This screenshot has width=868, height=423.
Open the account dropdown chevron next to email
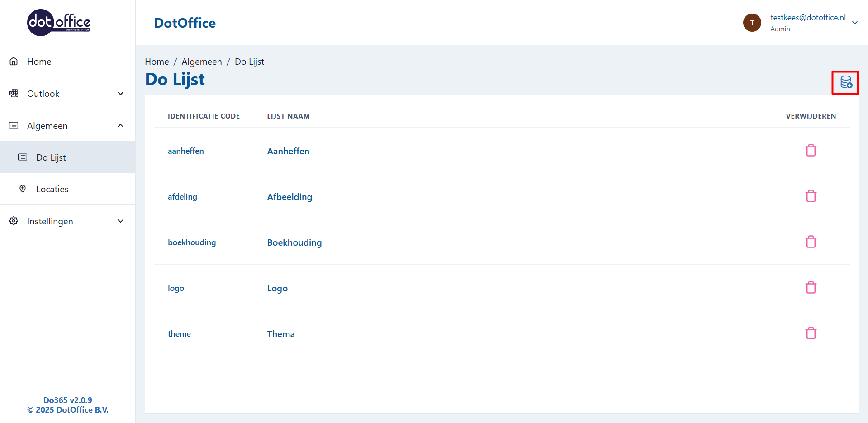(x=854, y=23)
